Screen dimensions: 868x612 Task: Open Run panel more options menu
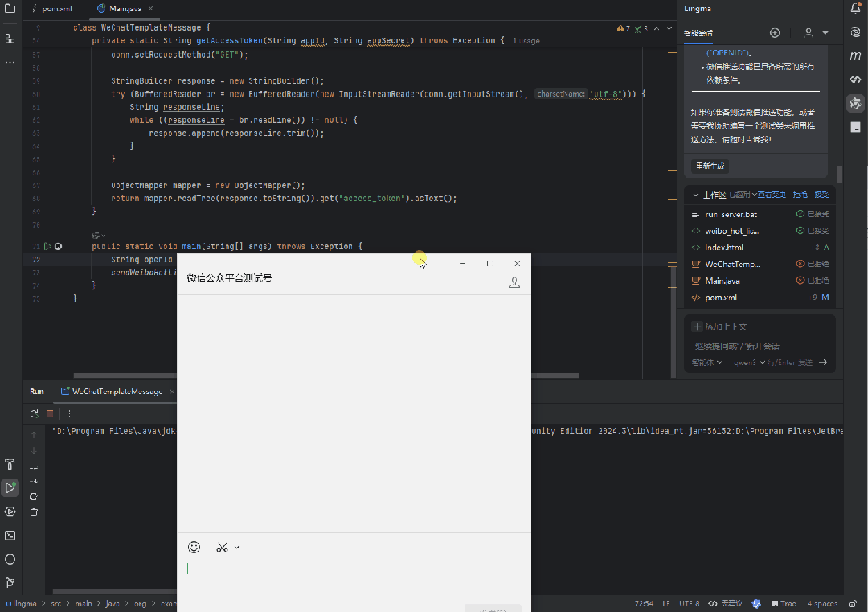(x=69, y=413)
